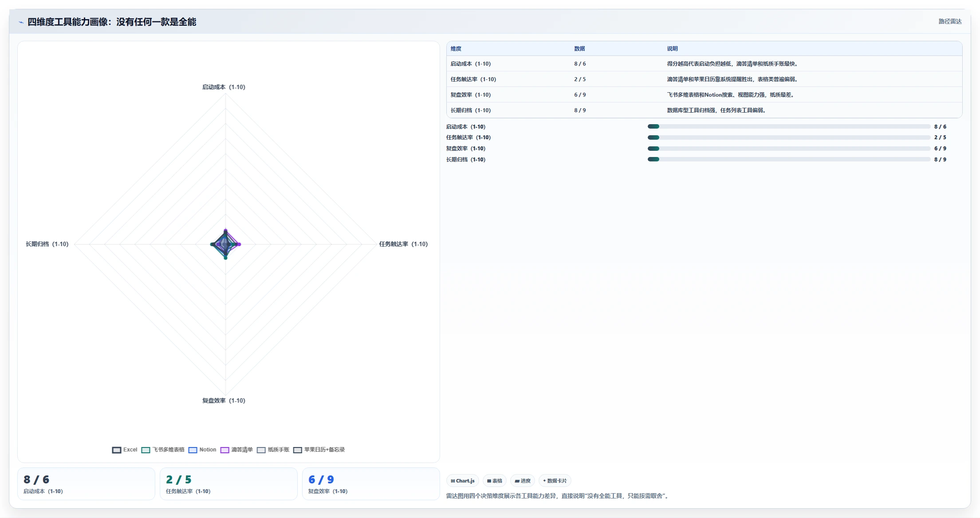The height and width of the screenshot is (518, 980).
Task: Open the 2 / 5 任务触达率 data card
Action: [228, 484]
